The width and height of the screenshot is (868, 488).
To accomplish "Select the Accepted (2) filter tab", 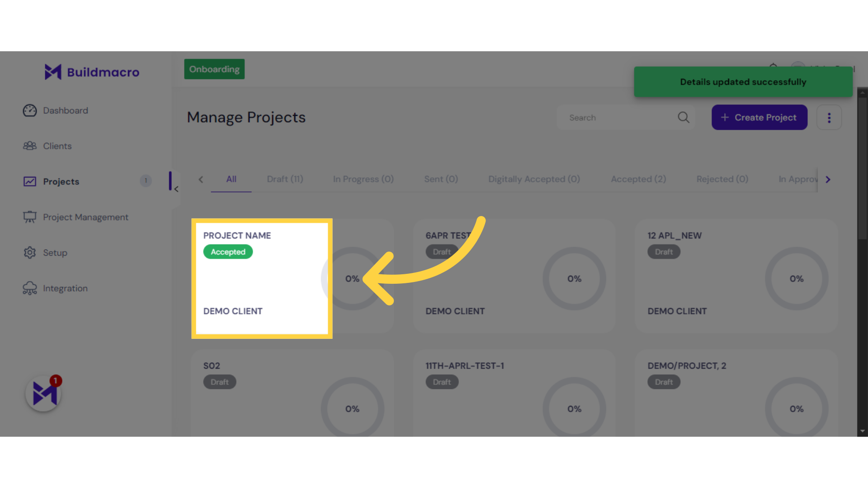I will tap(638, 179).
